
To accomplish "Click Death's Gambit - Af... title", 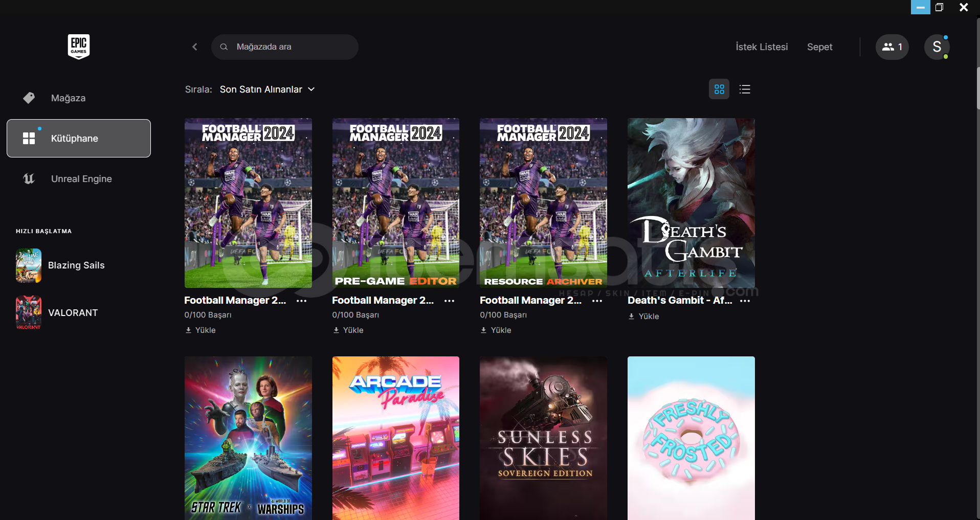I will [x=680, y=301].
